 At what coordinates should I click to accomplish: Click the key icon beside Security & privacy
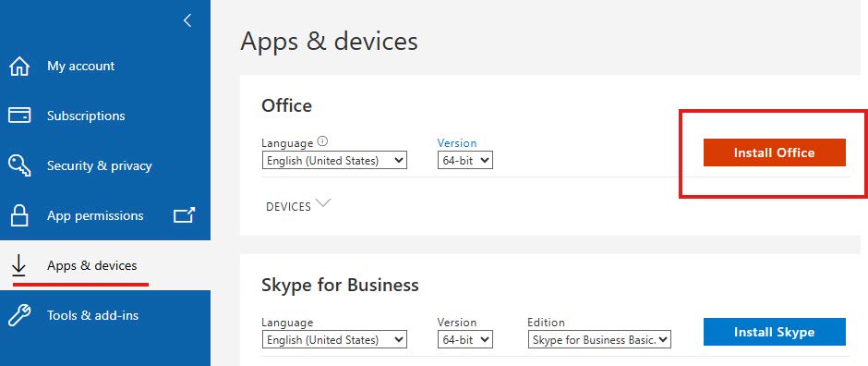(19, 165)
